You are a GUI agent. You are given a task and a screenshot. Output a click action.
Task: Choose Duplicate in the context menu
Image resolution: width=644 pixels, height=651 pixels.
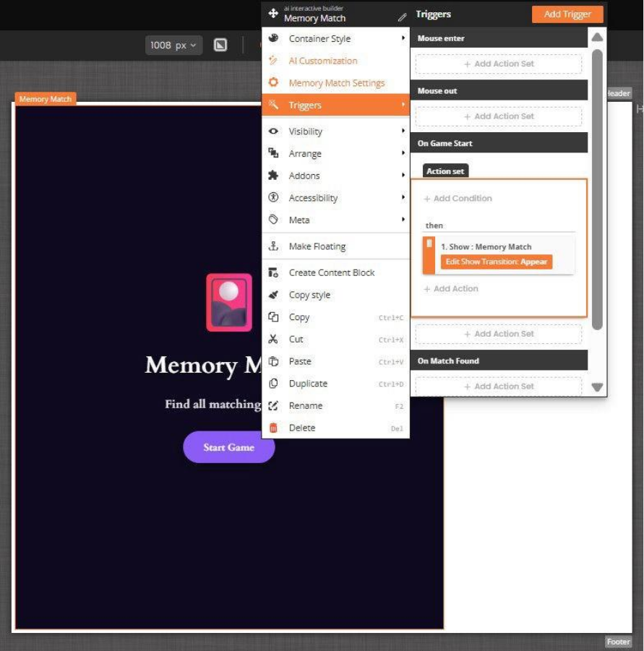[x=308, y=384]
